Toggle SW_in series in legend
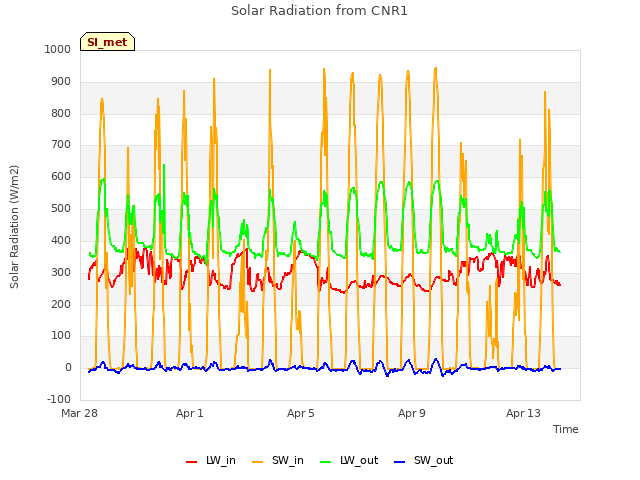The height and width of the screenshot is (480, 640). tap(278, 460)
